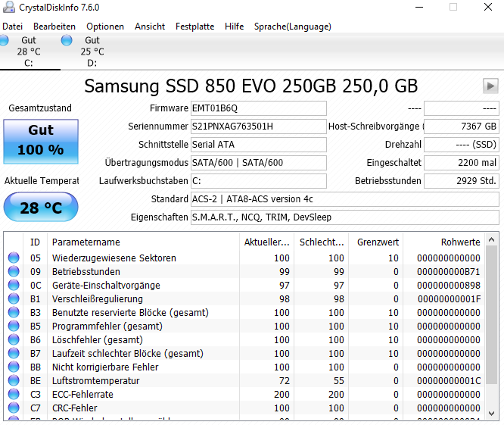This screenshot has height=425, width=504.
Task: Click the Betriebsstunden value 2929 Std.
Action: tap(462, 181)
